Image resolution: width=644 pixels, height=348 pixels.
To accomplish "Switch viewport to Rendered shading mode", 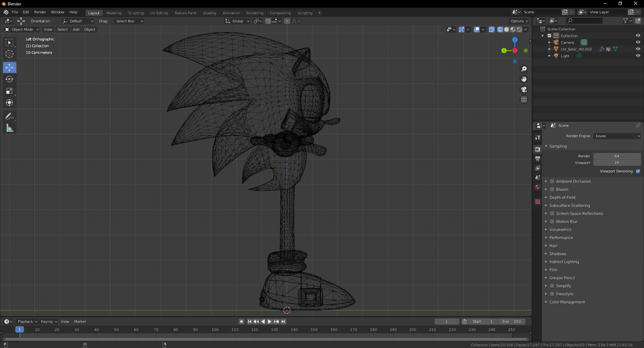I will [519, 29].
